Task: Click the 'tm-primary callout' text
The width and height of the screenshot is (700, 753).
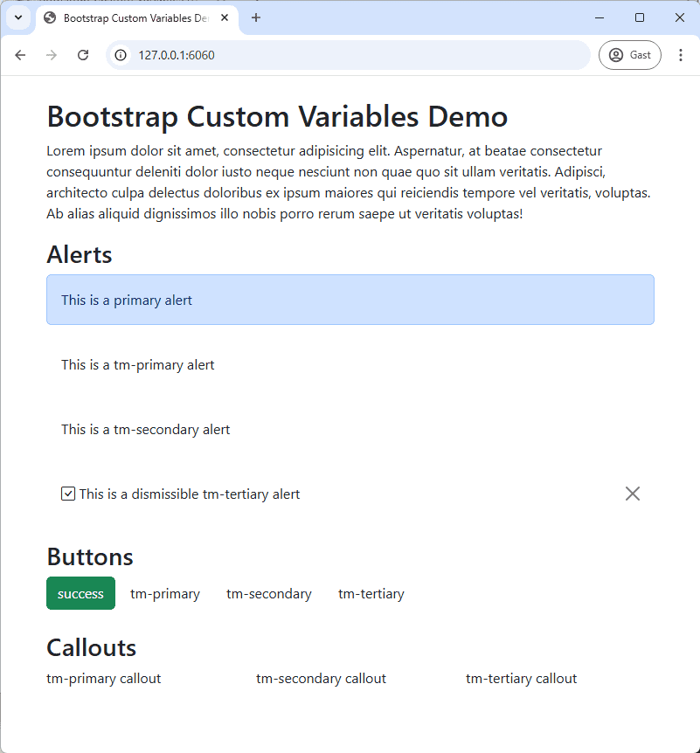Action: pyautogui.click(x=104, y=679)
